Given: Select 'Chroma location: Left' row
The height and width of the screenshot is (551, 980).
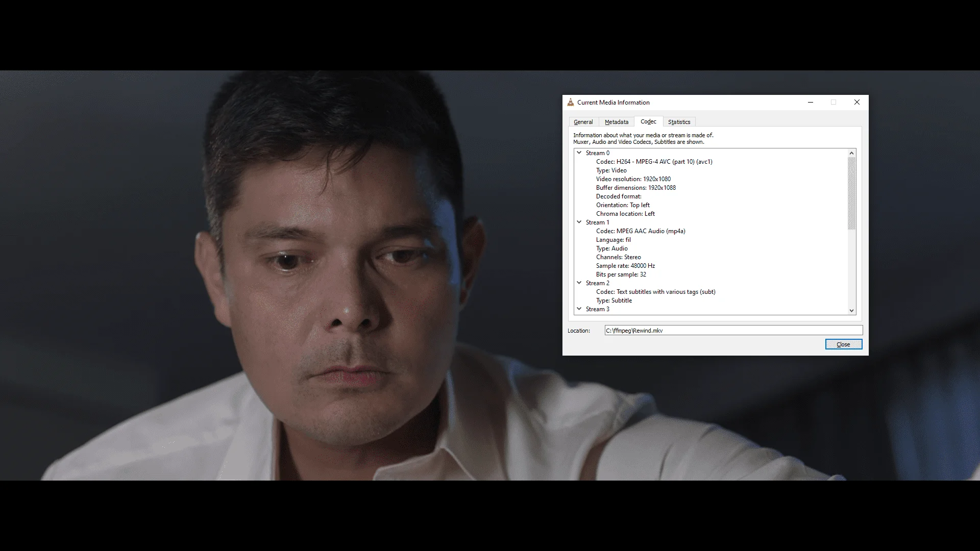Looking at the screenshot, I should coord(625,214).
